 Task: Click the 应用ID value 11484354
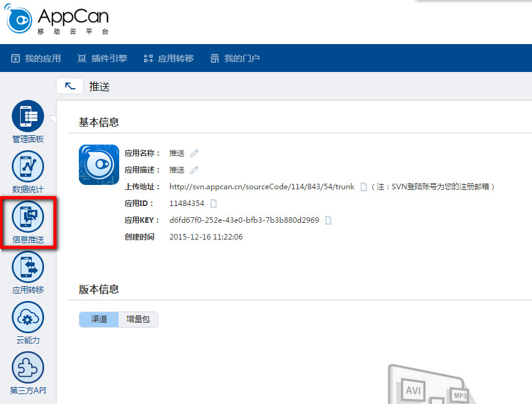pyautogui.click(x=187, y=204)
